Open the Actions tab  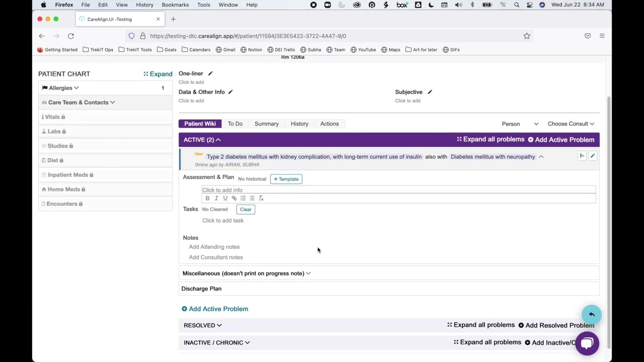click(x=330, y=124)
